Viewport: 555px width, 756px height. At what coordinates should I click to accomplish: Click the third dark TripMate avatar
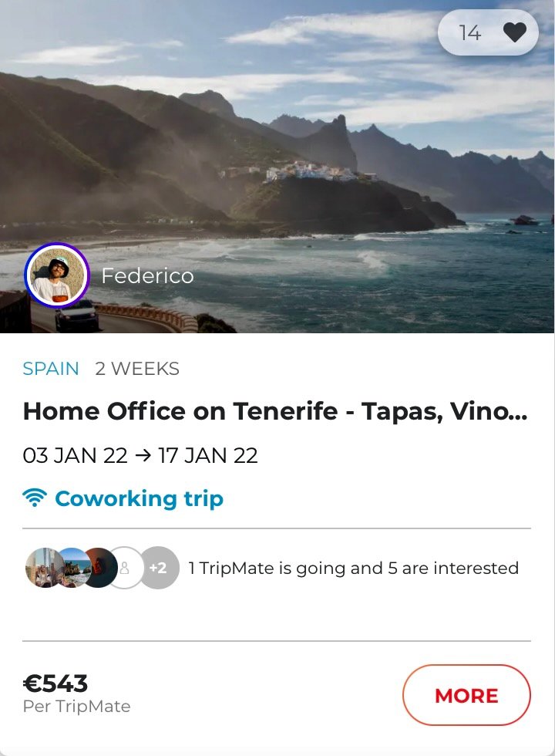(x=100, y=568)
